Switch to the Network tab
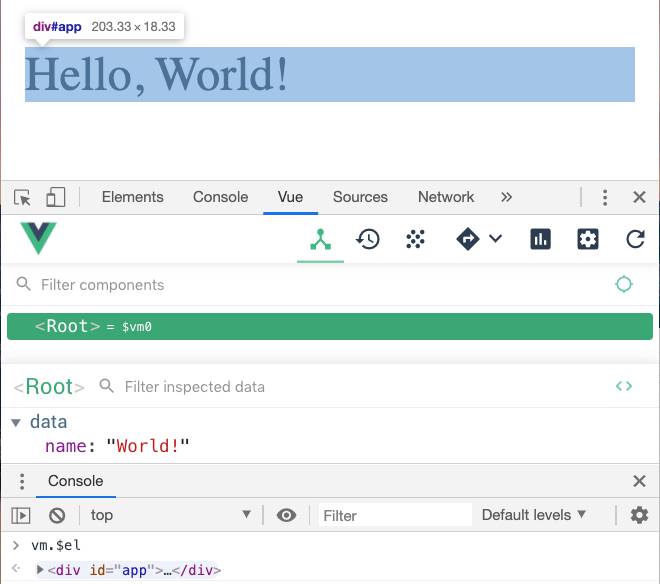 (446, 197)
